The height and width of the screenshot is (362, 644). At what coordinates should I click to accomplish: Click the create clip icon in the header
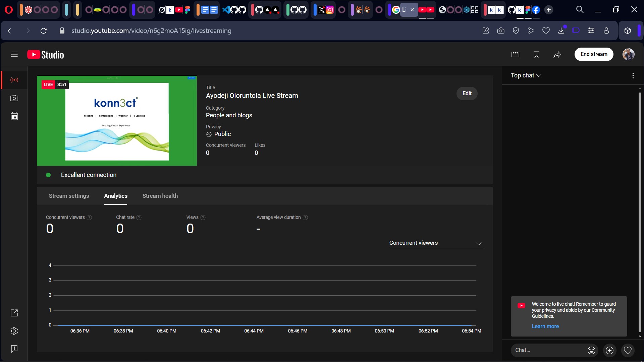point(515,54)
